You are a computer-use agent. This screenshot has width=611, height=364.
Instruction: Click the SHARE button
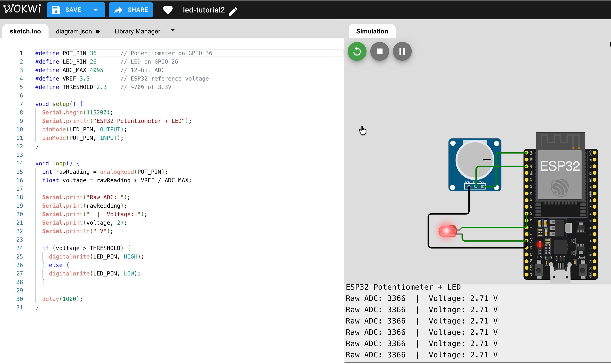(131, 10)
